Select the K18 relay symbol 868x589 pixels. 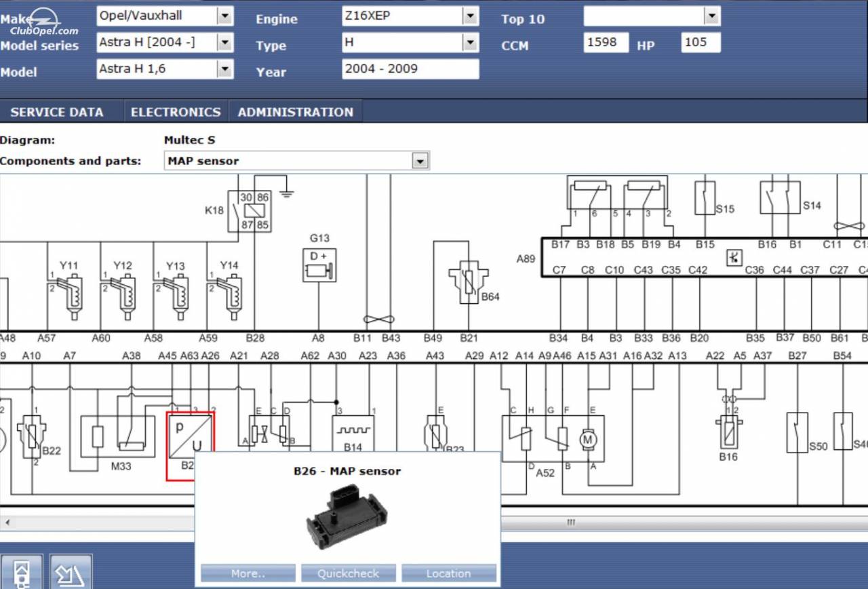pyautogui.click(x=249, y=211)
